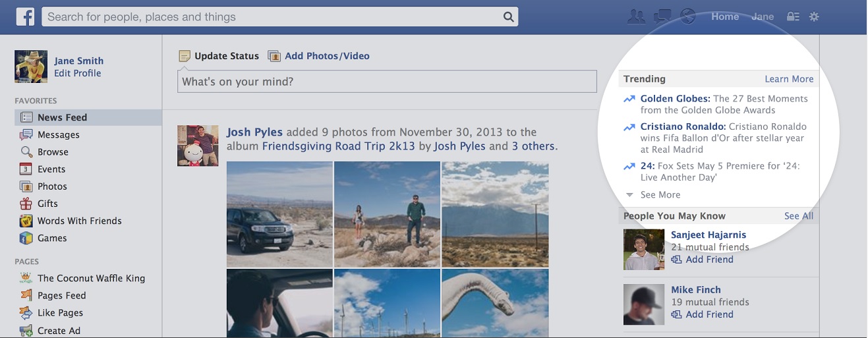Expand See More trending topics
868x338 pixels.
tap(660, 195)
